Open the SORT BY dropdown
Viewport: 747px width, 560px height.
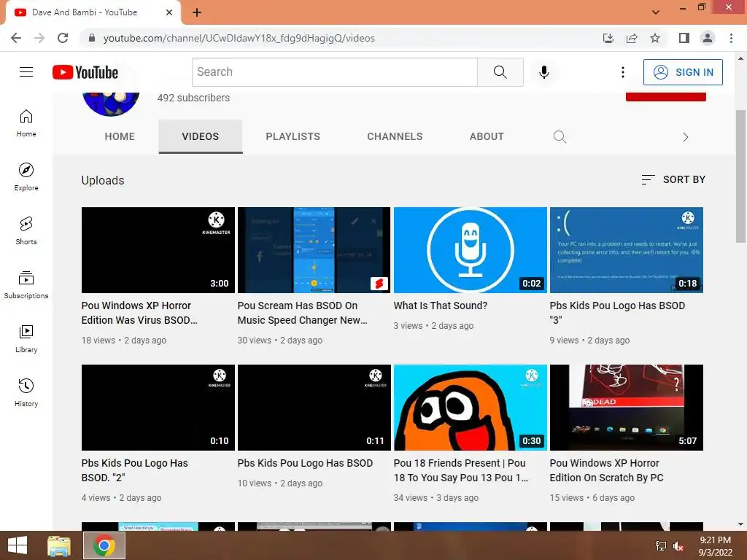tap(673, 179)
